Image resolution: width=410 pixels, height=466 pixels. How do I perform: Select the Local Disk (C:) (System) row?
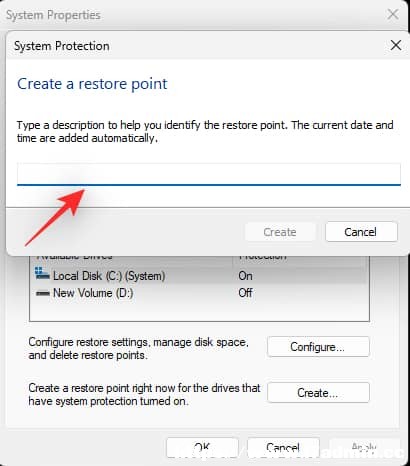tap(199, 276)
